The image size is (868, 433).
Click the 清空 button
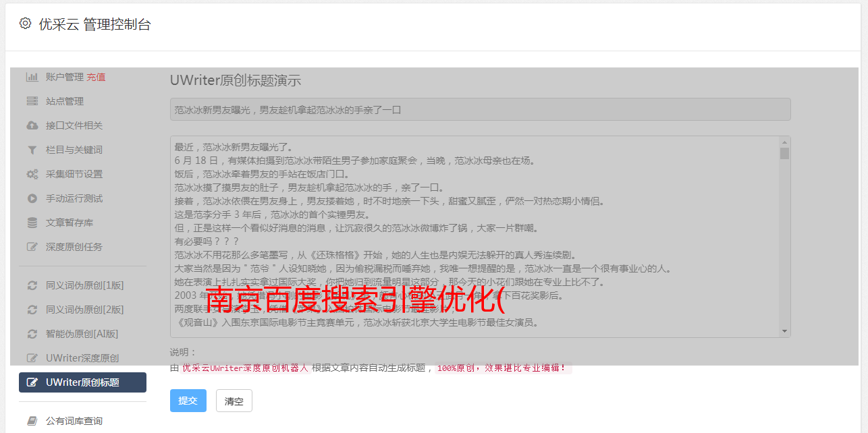(234, 401)
